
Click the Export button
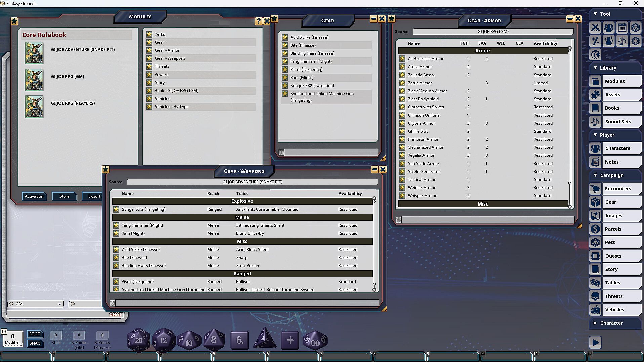point(92,196)
